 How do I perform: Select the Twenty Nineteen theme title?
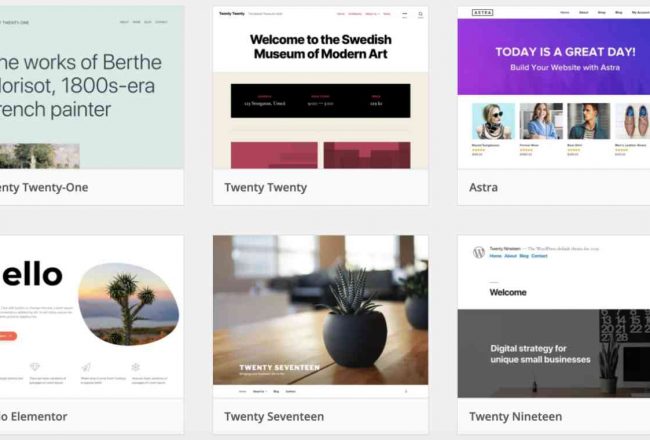tap(516, 416)
